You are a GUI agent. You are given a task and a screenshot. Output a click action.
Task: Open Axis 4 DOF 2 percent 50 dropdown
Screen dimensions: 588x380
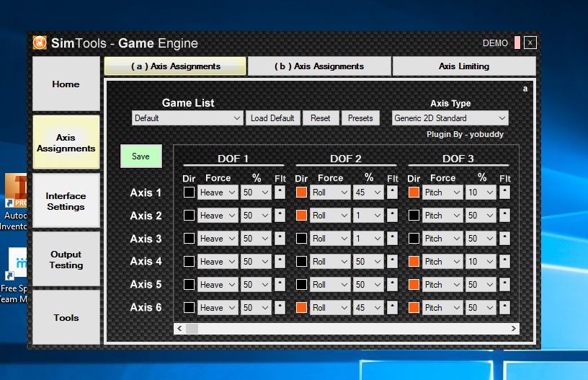[x=368, y=262]
